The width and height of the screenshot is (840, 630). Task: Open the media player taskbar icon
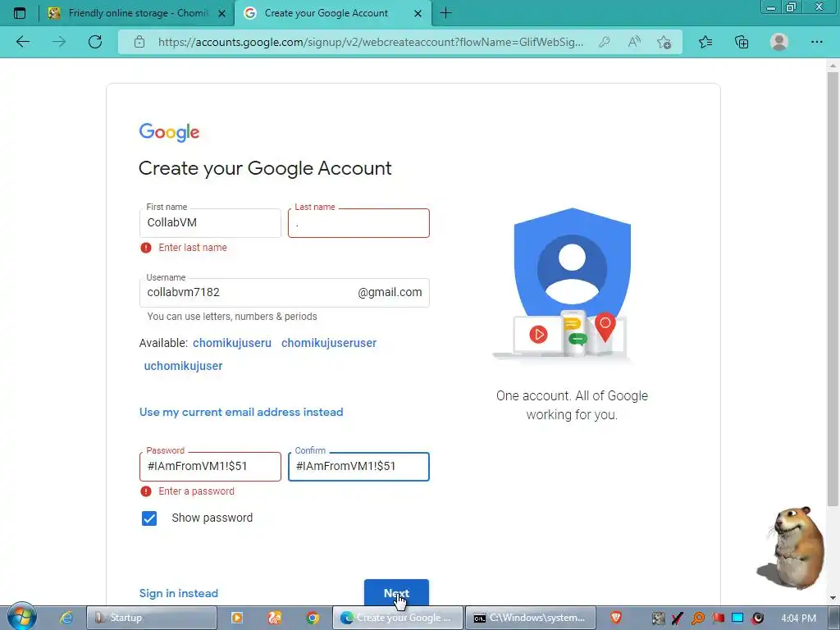[237, 618]
